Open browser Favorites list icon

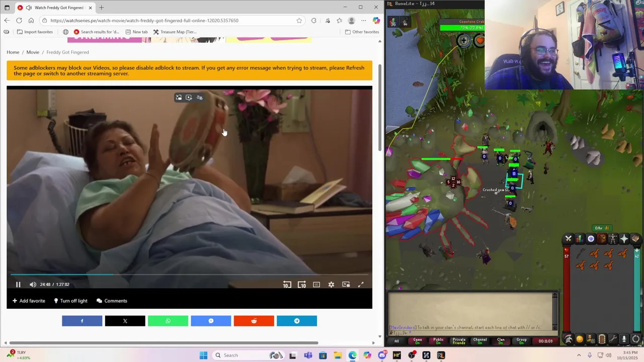click(339, 21)
